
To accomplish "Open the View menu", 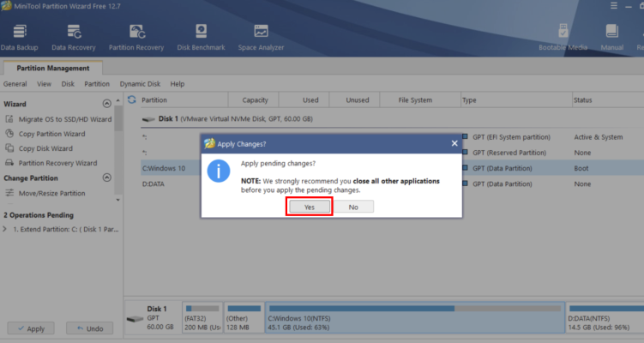I will point(44,84).
